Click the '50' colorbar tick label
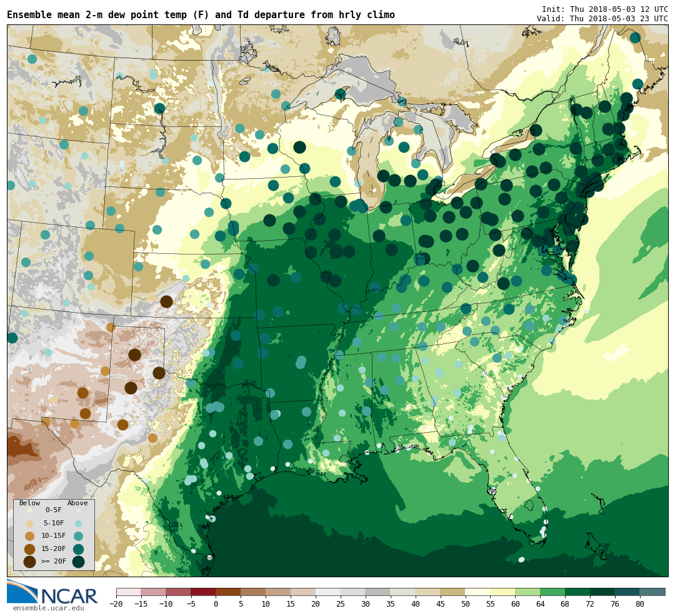 click(466, 604)
